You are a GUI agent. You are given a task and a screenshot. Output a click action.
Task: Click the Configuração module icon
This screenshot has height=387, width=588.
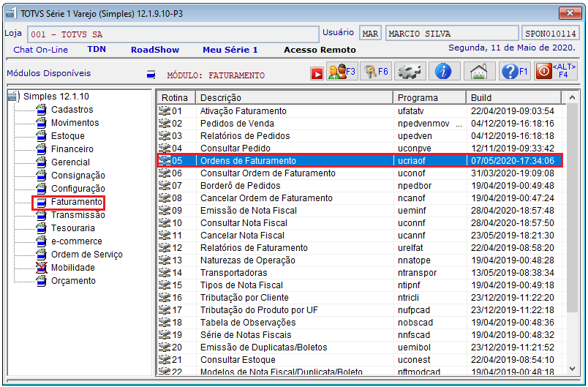pyautogui.click(x=41, y=188)
